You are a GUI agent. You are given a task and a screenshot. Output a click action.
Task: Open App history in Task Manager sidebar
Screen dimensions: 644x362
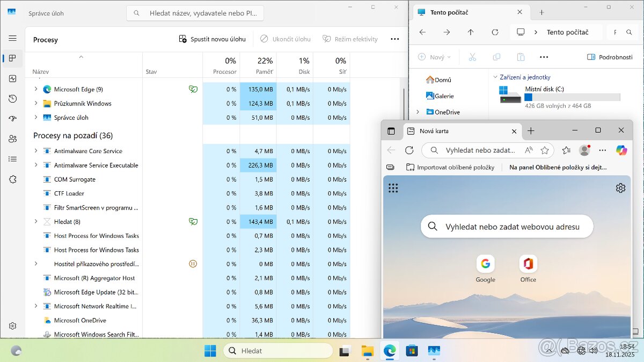[12, 99]
